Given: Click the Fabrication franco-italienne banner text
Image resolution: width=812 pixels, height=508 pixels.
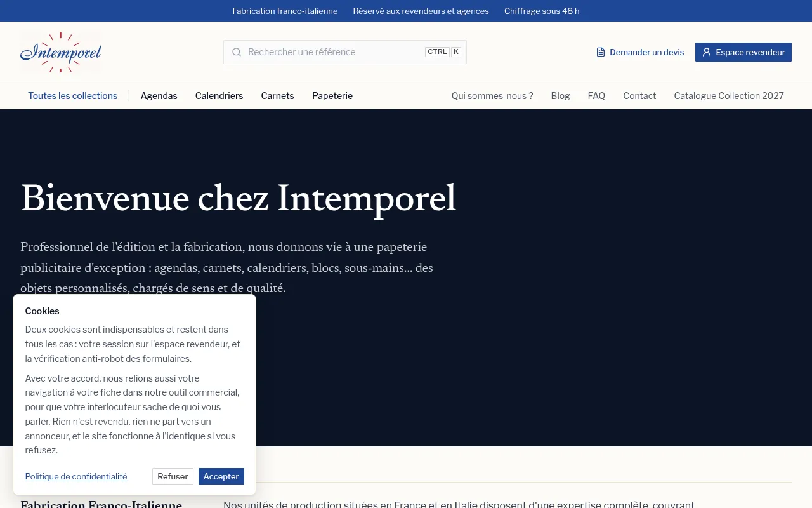Looking at the screenshot, I should click(285, 11).
